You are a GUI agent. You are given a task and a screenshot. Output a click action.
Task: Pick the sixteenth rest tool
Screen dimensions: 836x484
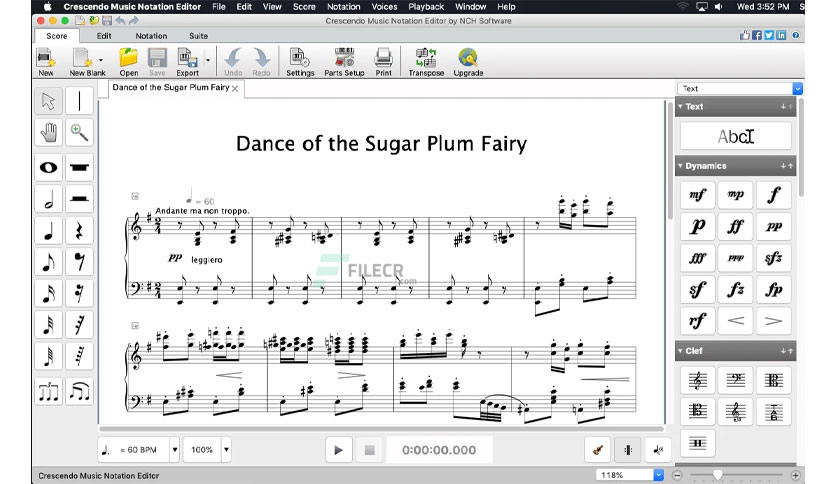click(x=79, y=293)
